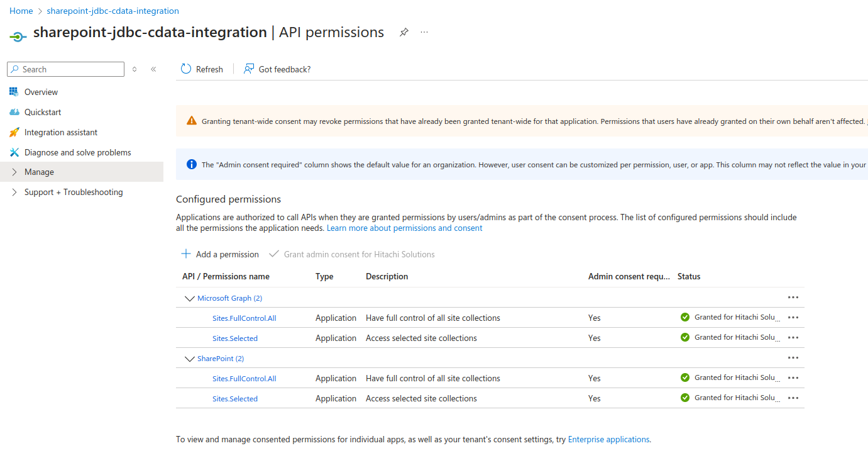Pin this blade using the pin icon
The height and width of the screenshot is (458, 868).
coord(404,32)
